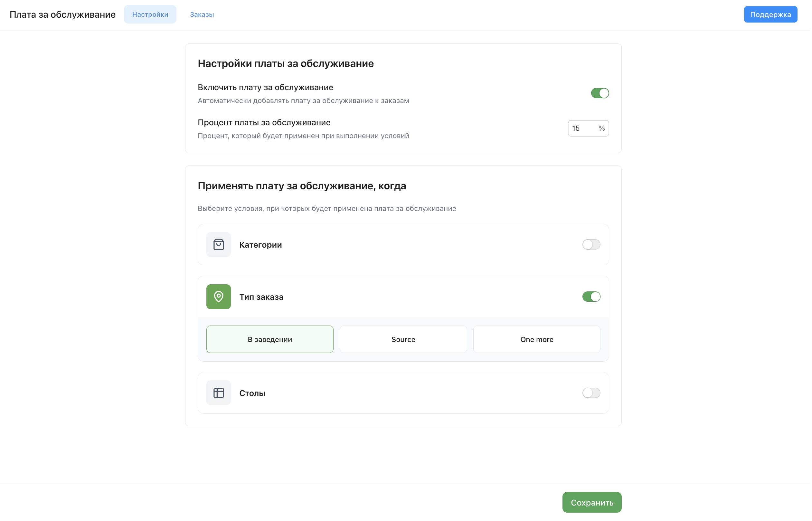Screen dimensions: 812x521
Task: Click the Плата за обслуживание page title
Action: point(62,14)
